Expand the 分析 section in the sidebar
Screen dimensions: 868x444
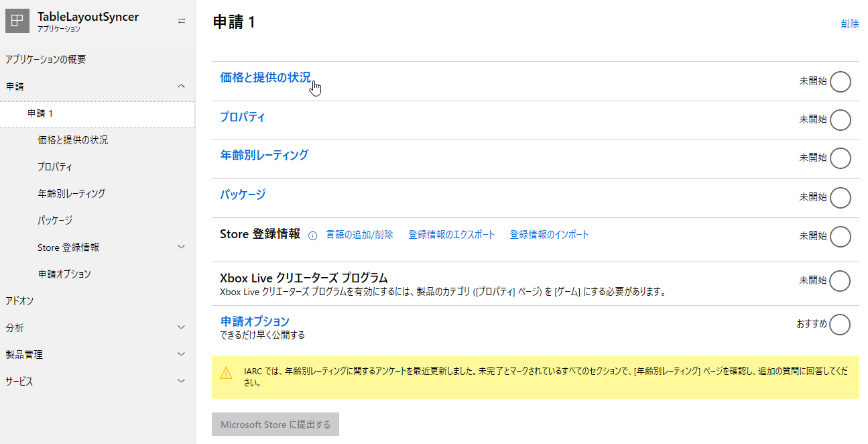point(181,327)
